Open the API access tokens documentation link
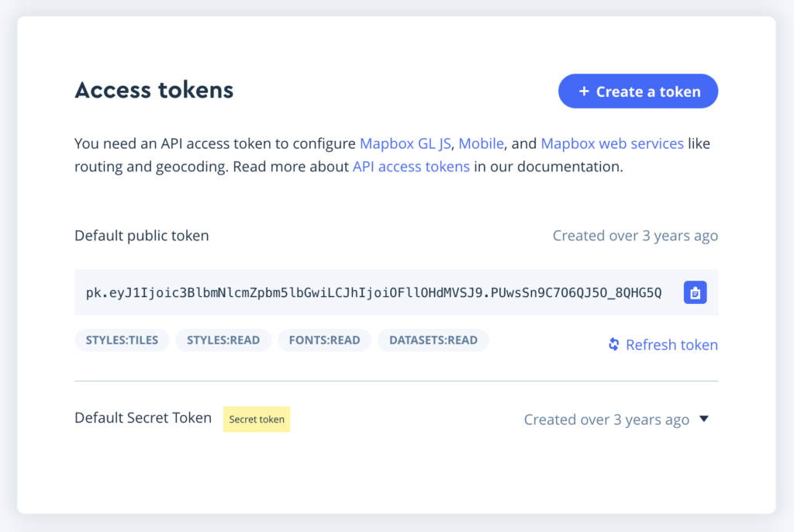 411,167
